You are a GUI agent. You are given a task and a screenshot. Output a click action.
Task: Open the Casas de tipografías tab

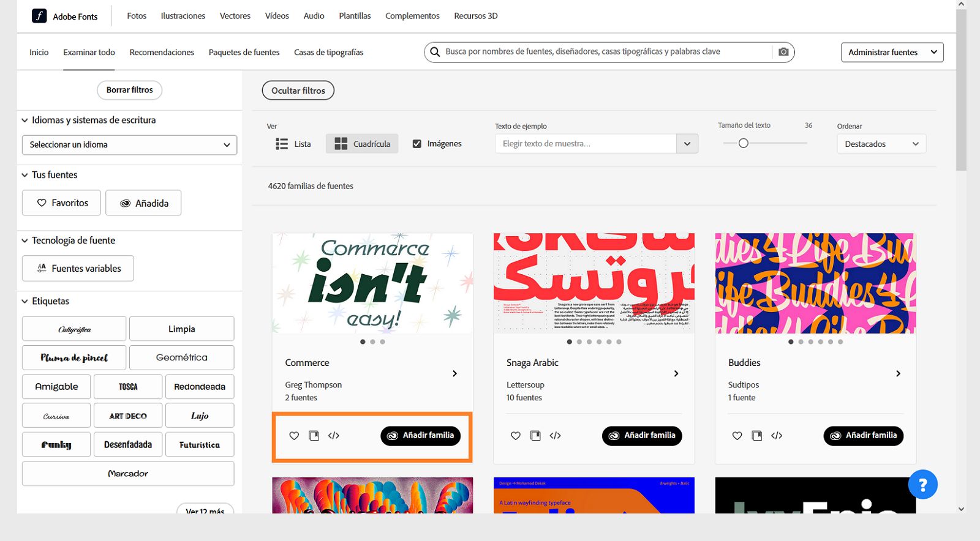329,52
